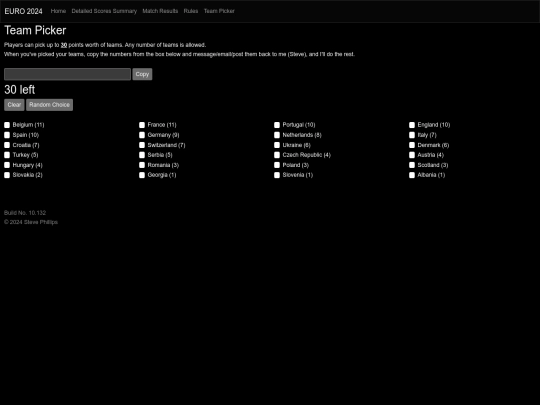Focus the picked numbers text box
Viewport: 540px width, 405px height.
click(68, 74)
